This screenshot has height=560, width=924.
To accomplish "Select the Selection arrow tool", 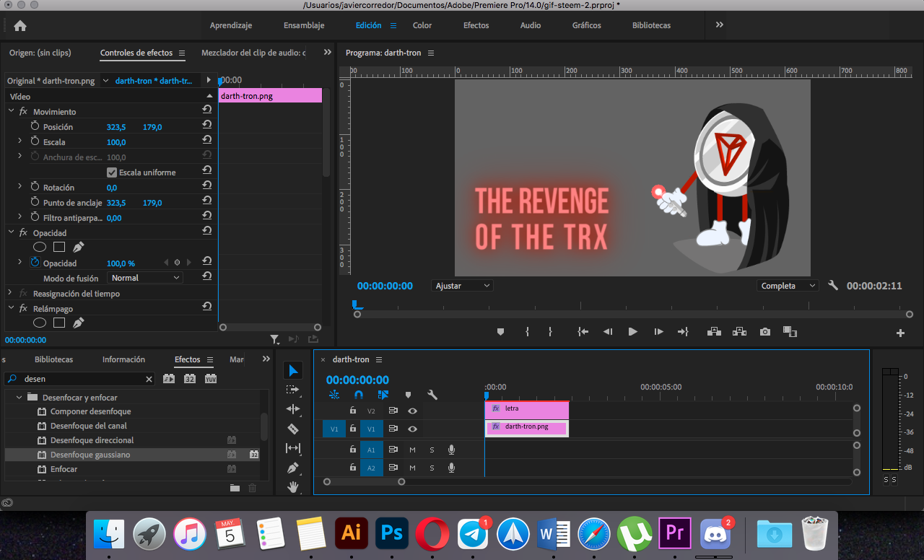I will [x=293, y=370].
